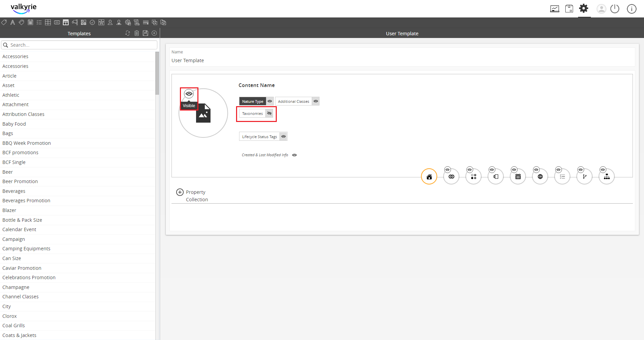Toggle the eye above the four-dots tab
This screenshot has height=340, width=644.
click(x=469, y=170)
